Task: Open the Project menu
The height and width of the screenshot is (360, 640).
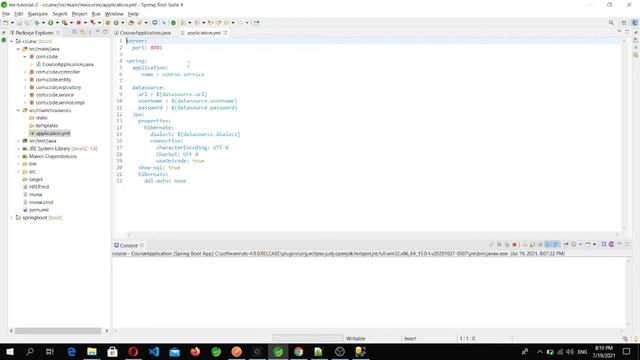Action: pos(79,14)
